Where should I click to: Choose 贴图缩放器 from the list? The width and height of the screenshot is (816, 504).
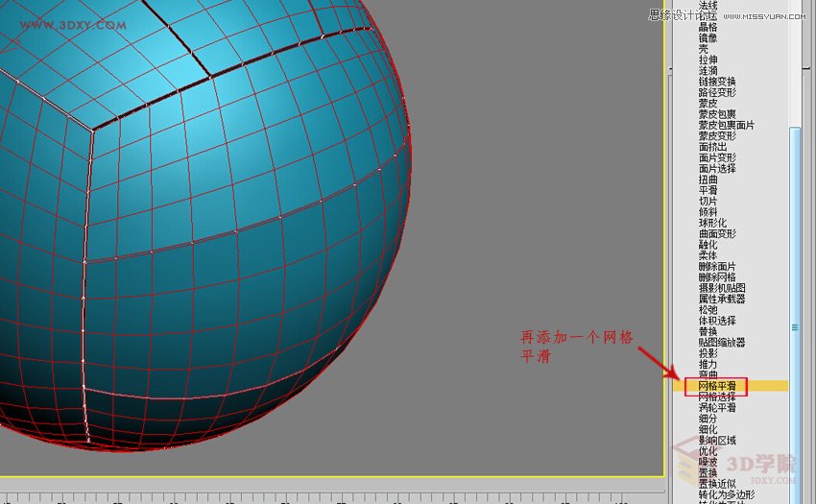(x=721, y=342)
